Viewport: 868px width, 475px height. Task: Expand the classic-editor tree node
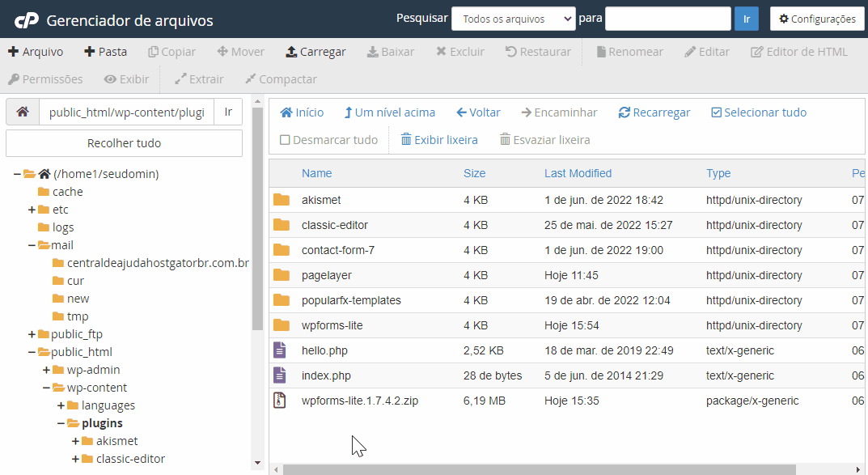[x=75, y=459]
